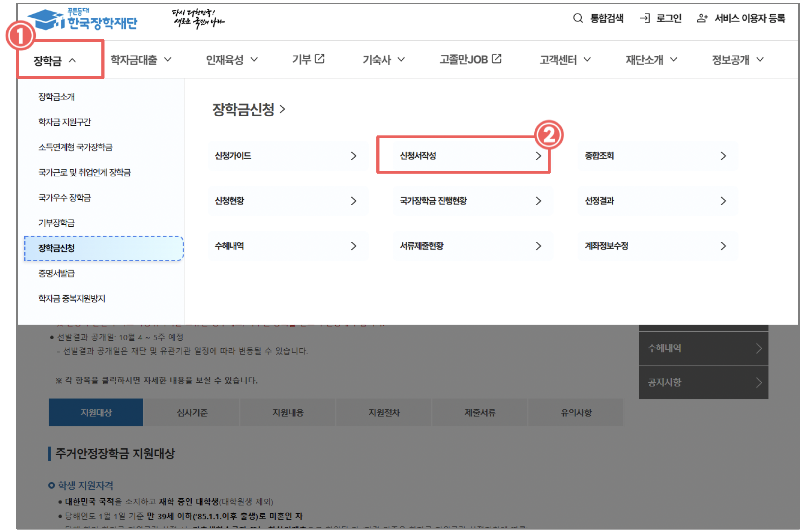Open the 신청가이드 link

pos(233,156)
